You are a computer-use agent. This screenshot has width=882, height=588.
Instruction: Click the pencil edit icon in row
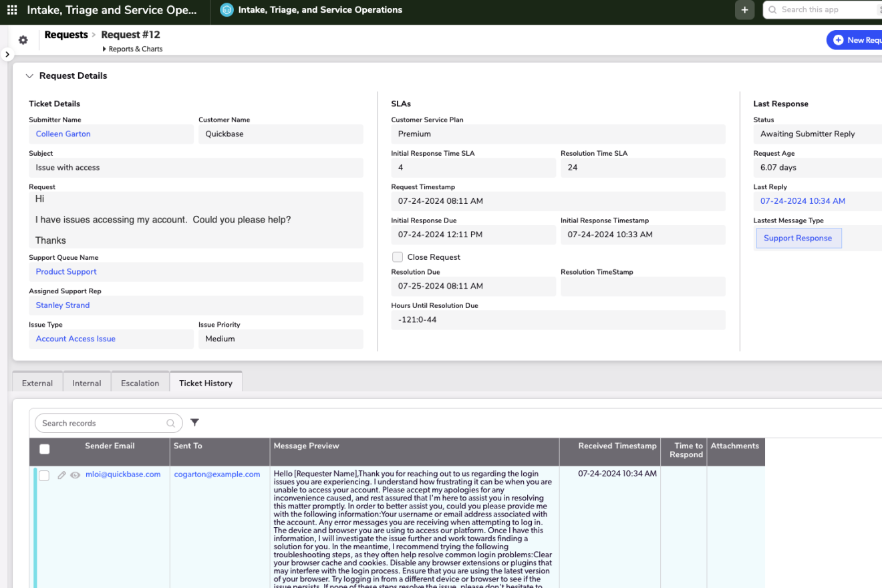(61, 475)
